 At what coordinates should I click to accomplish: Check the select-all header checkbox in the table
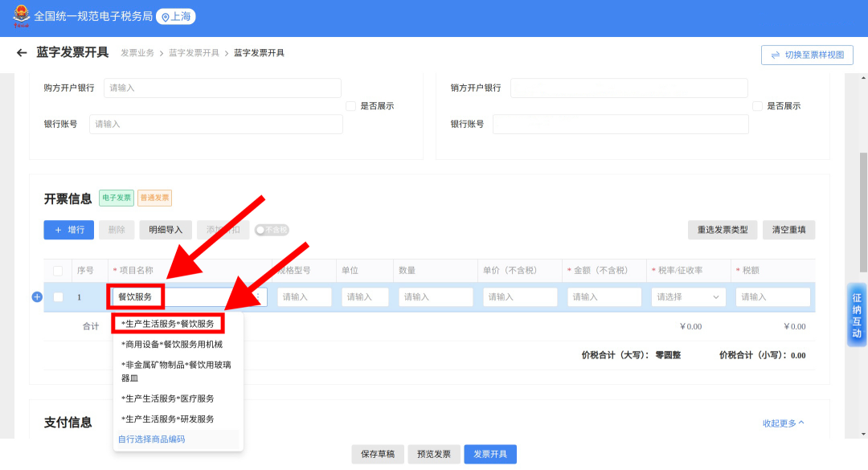click(x=58, y=271)
